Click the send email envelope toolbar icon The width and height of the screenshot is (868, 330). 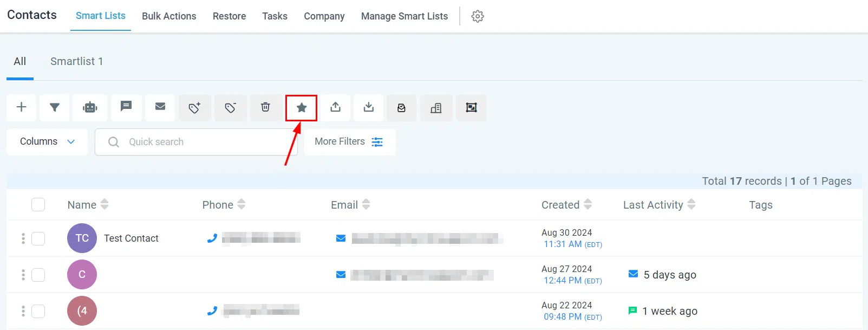pos(160,107)
